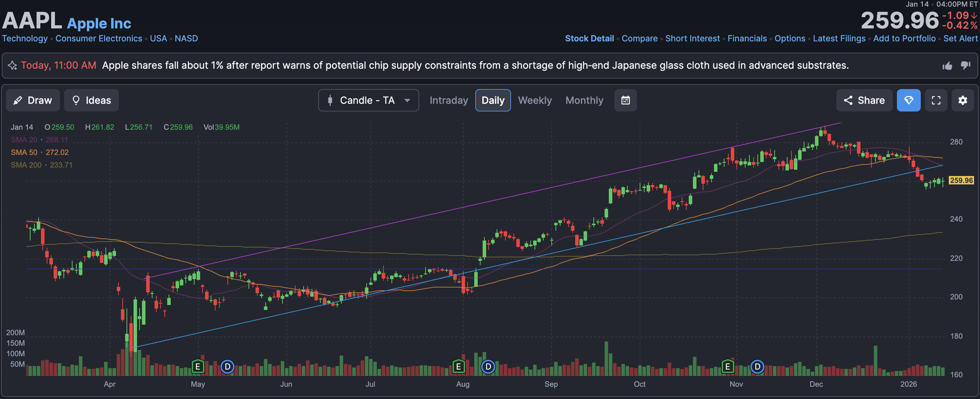
Task: Click the May earnings E marker
Action: [197, 367]
